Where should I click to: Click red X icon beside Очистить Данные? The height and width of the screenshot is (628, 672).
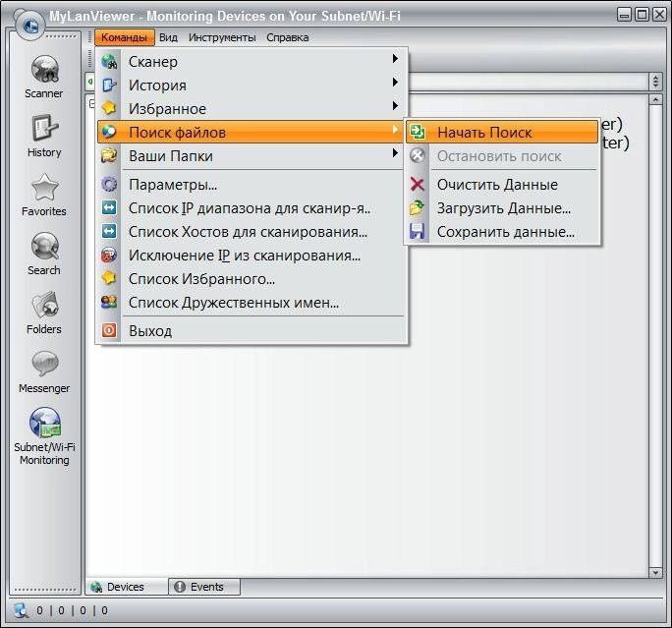coord(418,185)
